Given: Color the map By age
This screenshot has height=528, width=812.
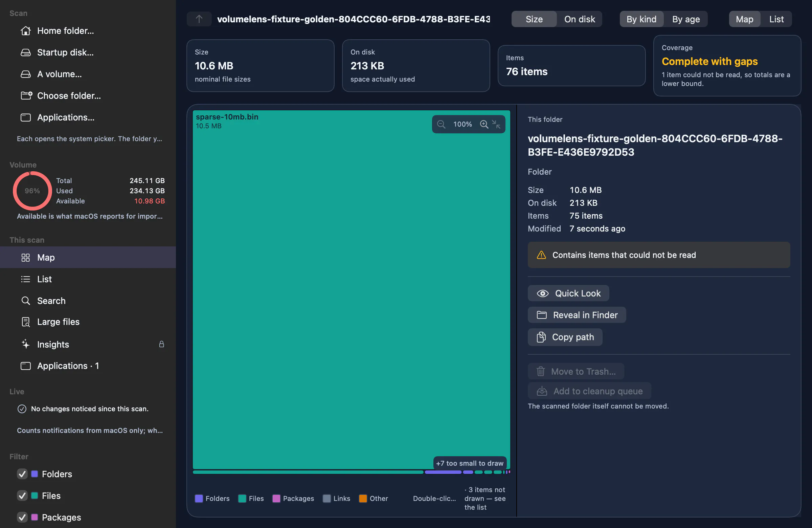Looking at the screenshot, I should [686, 19].
